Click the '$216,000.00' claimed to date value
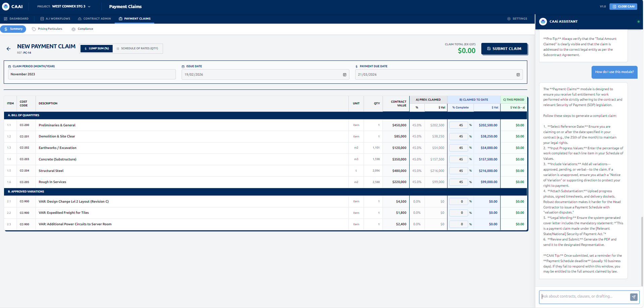 tap(488, 171)
